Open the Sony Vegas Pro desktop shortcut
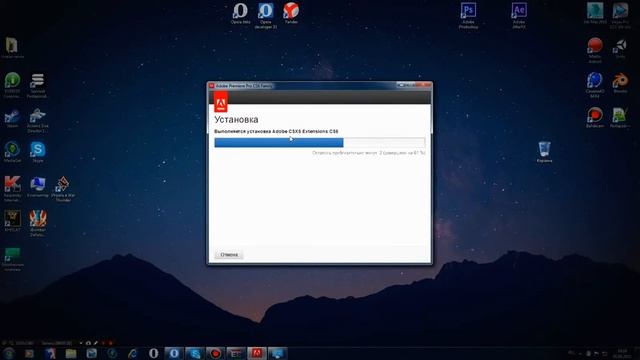Image resolution: width=640 pixels, height=360 pixels. [620, 15]
